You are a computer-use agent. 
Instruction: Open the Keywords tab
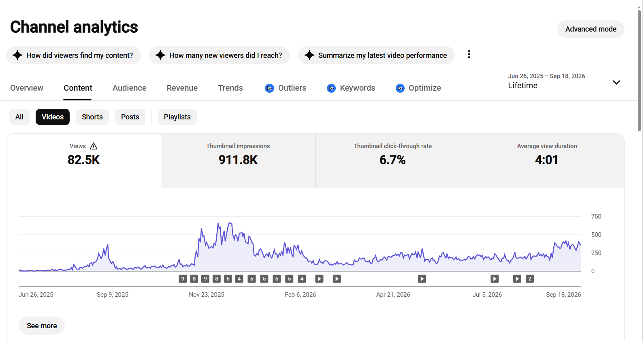pyautogui.click(x=351, y=88)
